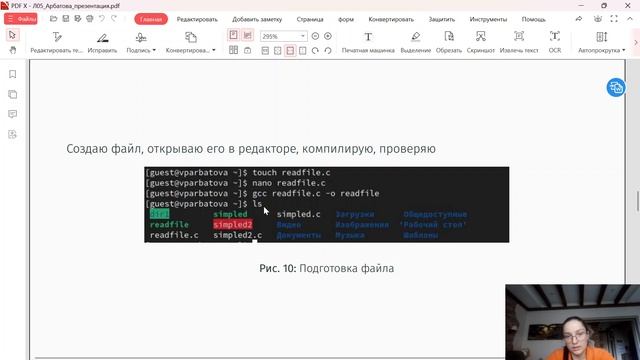The image size is (640, 360).
Task: Click the blue floating translate button
Action: (x=616, y=87)
